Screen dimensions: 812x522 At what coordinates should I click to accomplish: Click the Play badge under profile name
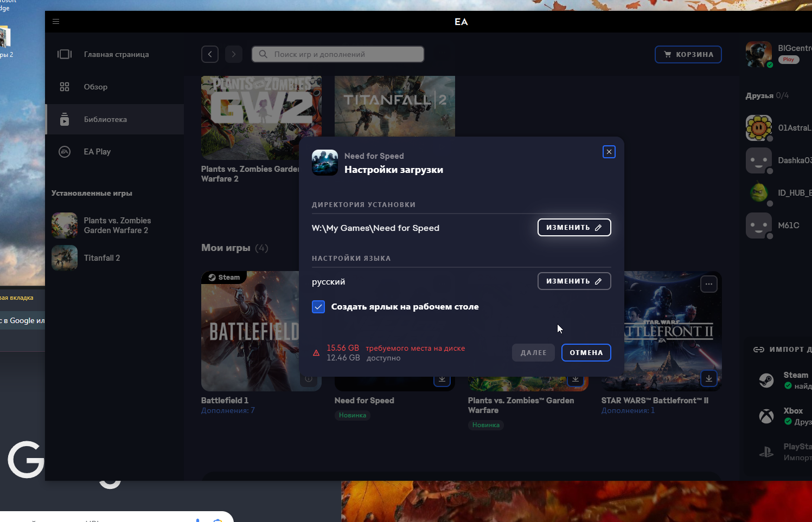789,60
